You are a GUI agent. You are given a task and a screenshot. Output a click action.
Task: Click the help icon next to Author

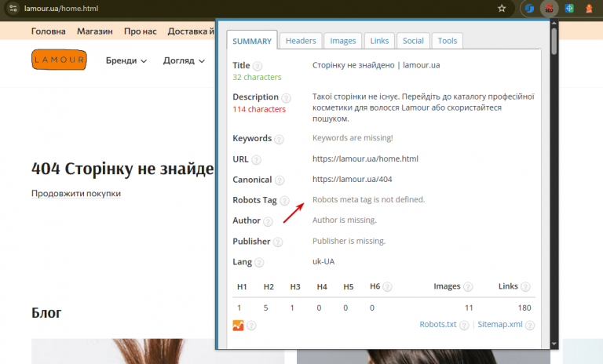[268, 221]
